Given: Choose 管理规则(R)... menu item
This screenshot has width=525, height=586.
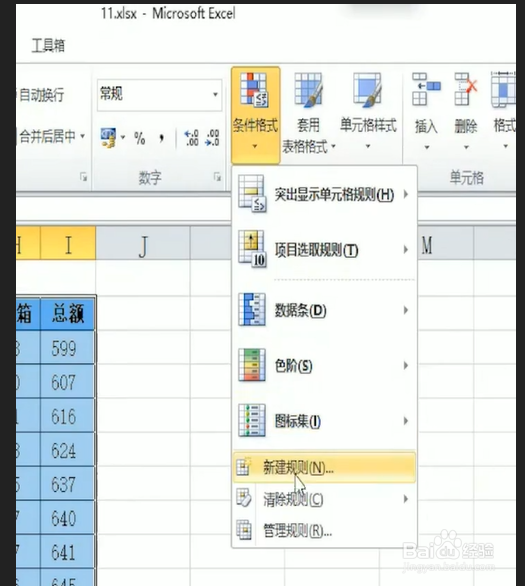Looking at the screenshot, I should [x=324, y=530].
